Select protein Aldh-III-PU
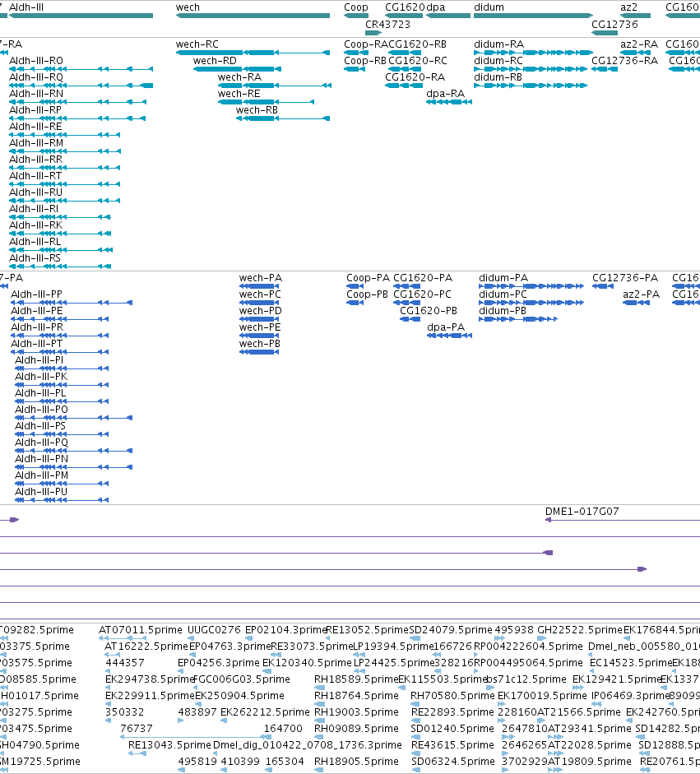The width and height of the screenshot is (700, 774). point(62,500)
